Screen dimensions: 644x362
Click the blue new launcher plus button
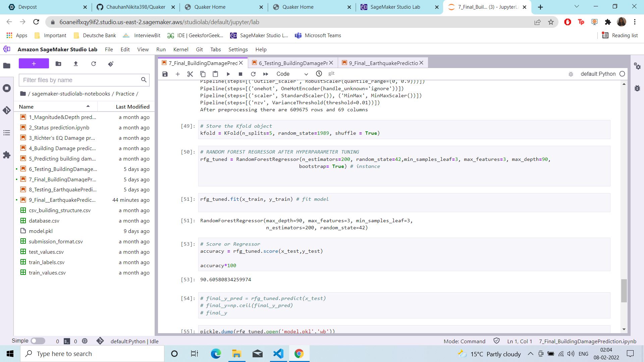(34, 64)
